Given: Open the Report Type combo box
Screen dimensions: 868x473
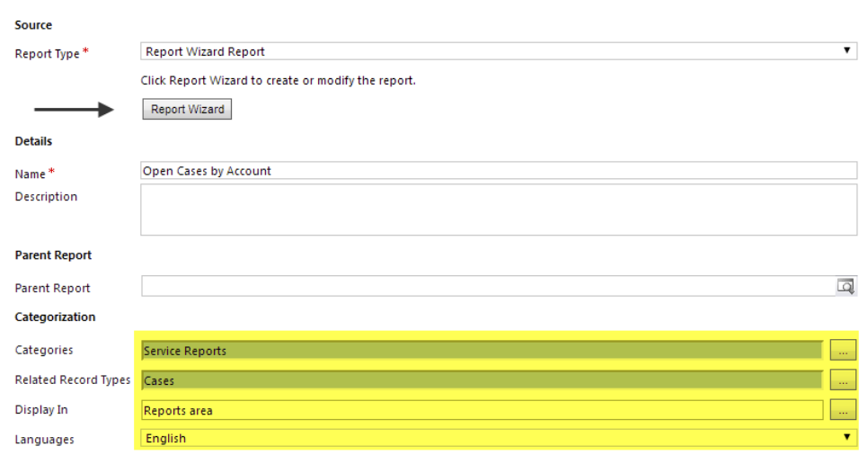Looking at the screenshot, I should [498, 51].
